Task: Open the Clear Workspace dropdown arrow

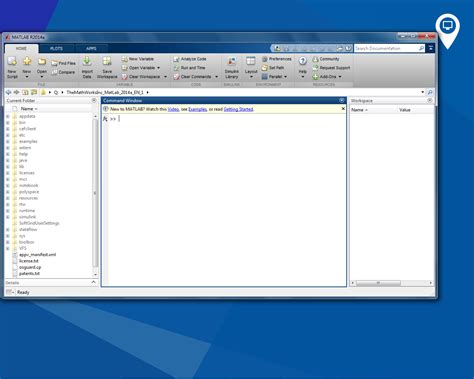Action: 165,77
